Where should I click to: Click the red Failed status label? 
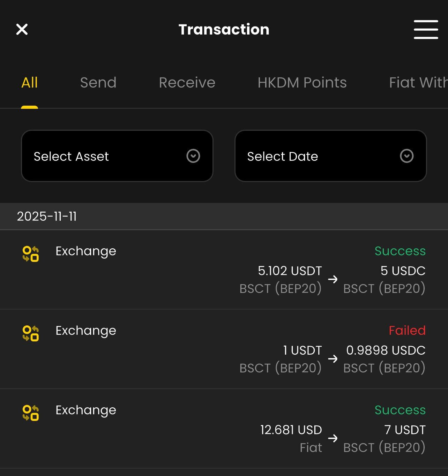click(407, 330)
